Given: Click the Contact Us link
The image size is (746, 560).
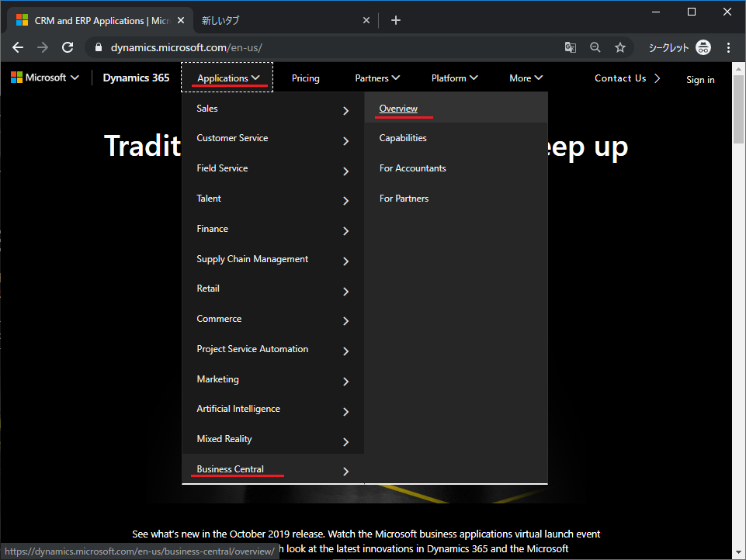Looking at the screenshot, I should point(627,78).
